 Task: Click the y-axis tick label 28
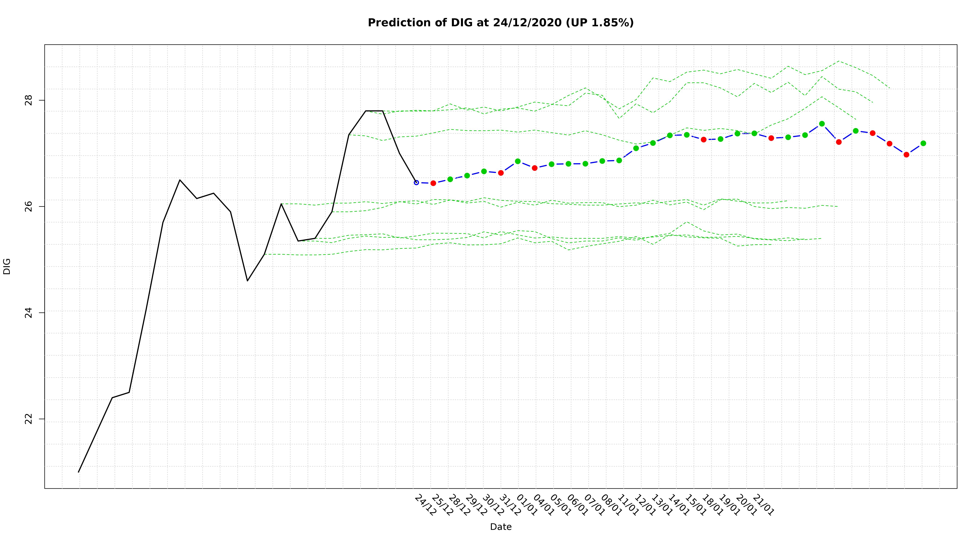(28, 100)
